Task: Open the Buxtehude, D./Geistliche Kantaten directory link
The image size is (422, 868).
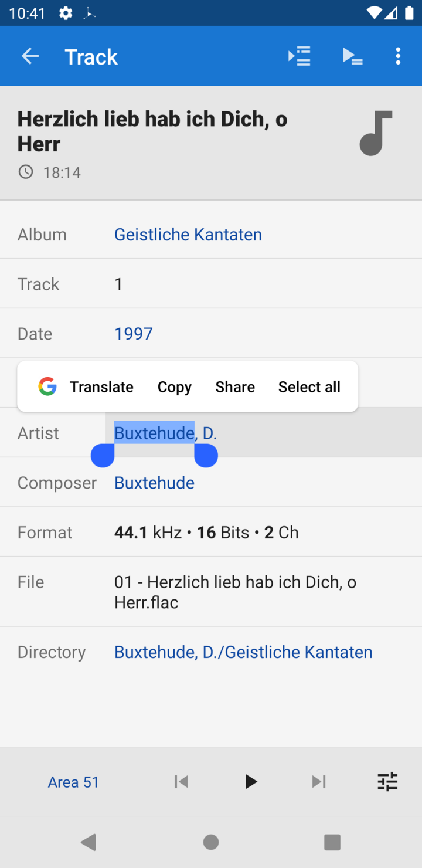Action: tap(243, 652)
